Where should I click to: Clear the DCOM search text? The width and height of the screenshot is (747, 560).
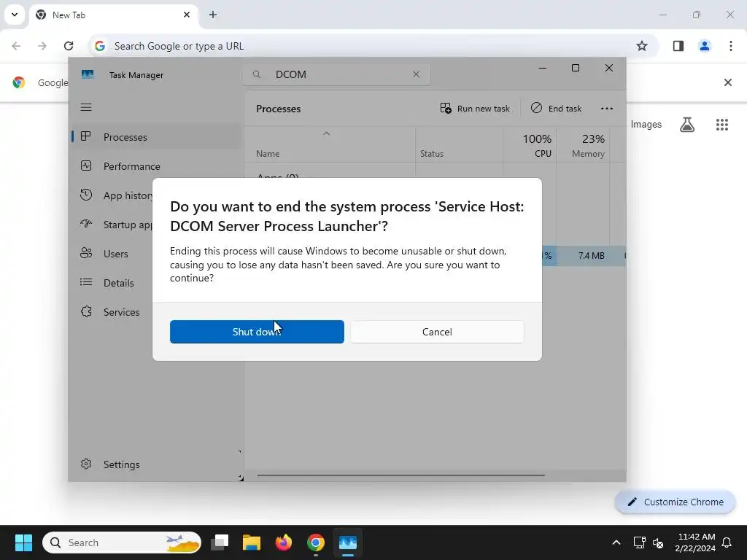point(417,74)
